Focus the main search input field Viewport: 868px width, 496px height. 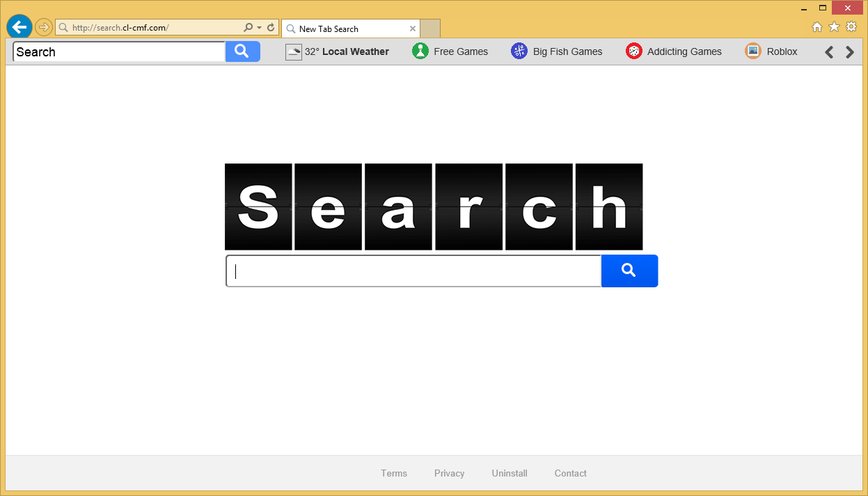point(413,271)
